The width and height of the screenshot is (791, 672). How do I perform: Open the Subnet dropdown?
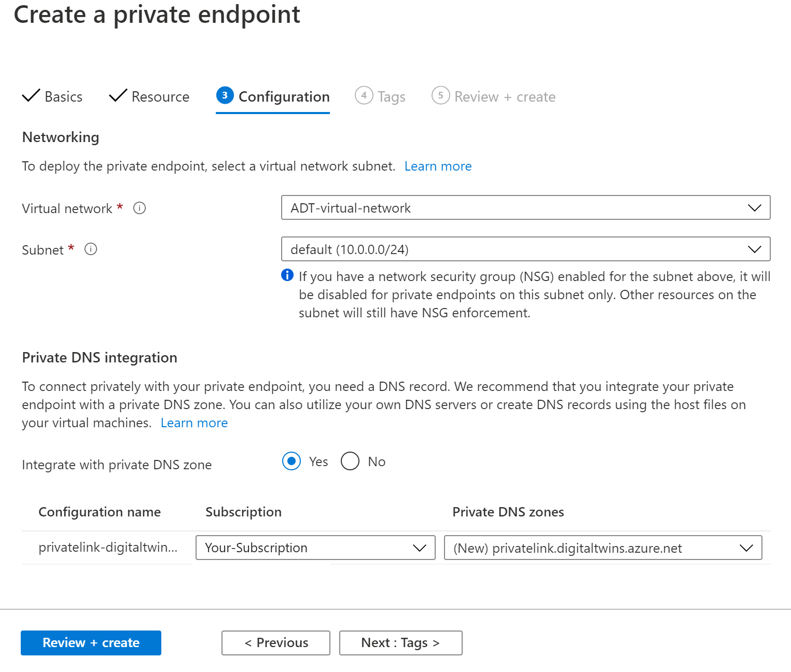(x=525, y=249)
